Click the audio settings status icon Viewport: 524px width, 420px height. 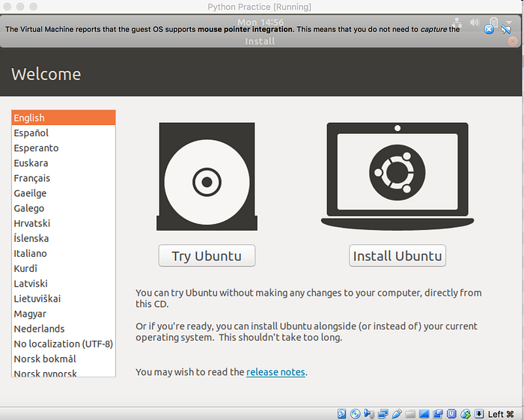coord(369,414)
